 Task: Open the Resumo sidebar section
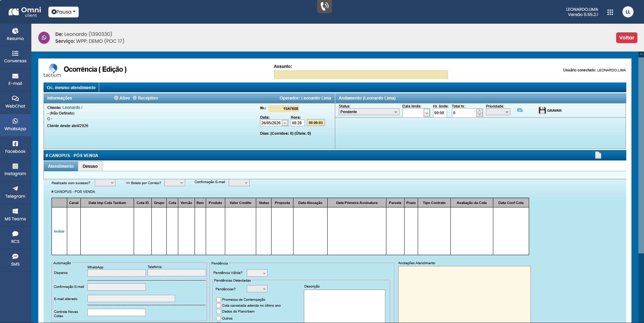[15, 34]
